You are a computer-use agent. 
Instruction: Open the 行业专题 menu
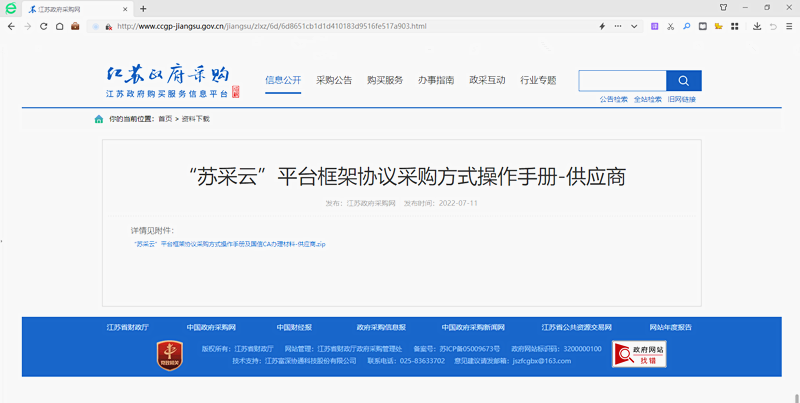(538, 80)
